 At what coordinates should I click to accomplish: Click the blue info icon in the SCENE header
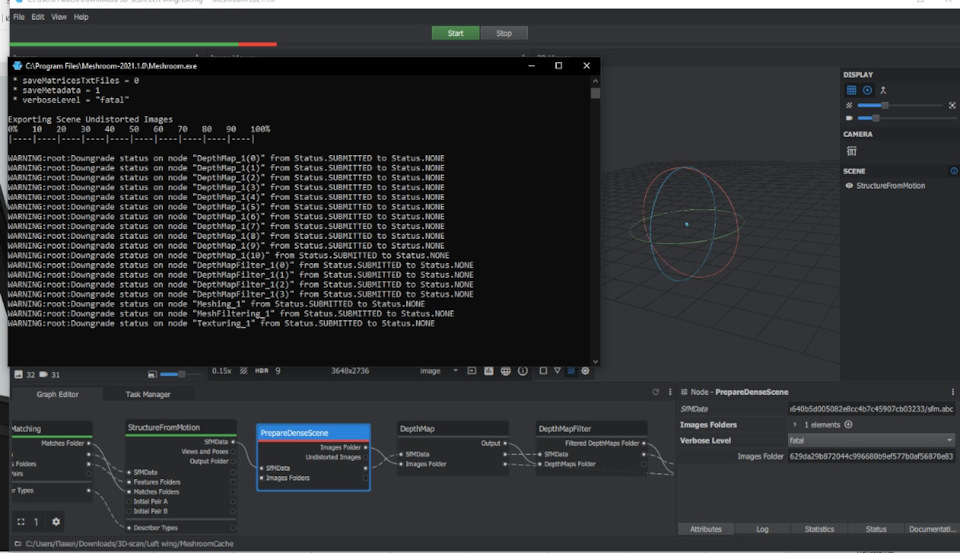[x=954, y=171]
